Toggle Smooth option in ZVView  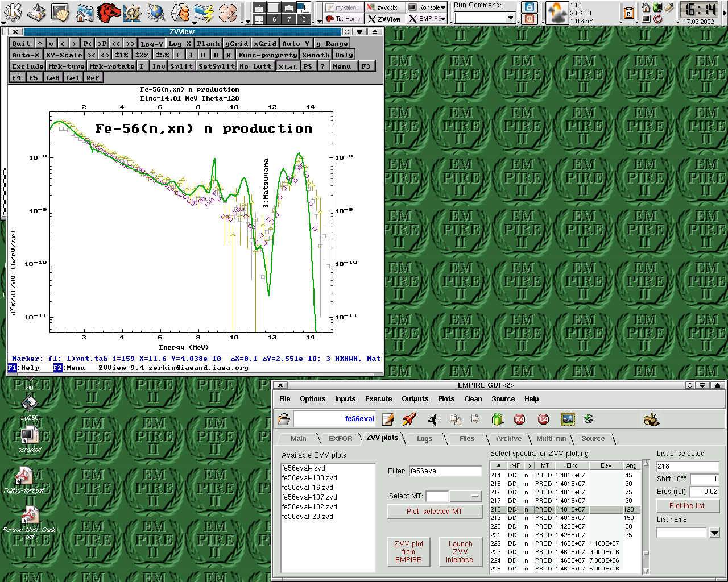(316, 55)
